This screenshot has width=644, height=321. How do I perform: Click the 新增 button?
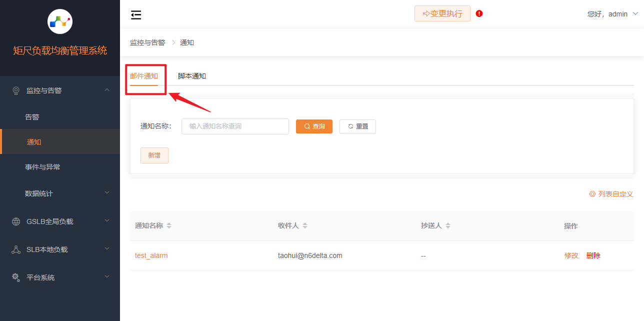click(154, 155)
